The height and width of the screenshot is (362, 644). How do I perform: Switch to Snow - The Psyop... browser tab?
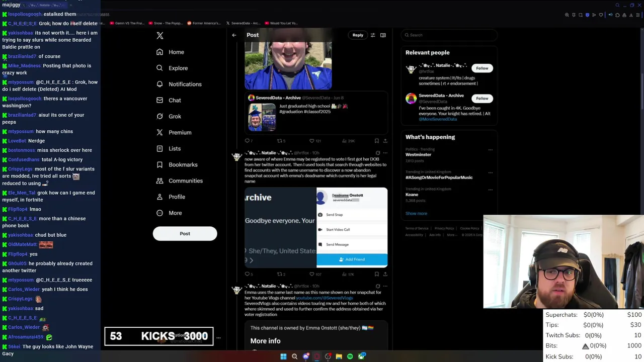[166, 23]
